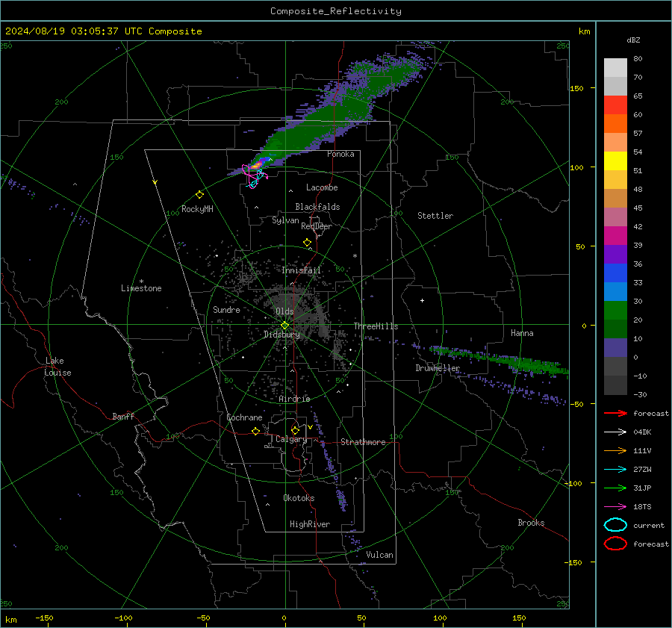Click the Lacombe city label

(322, 187)
